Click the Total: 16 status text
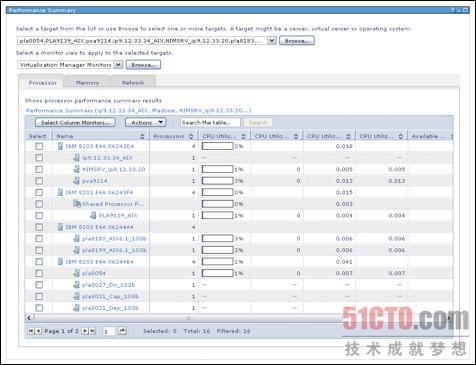The height and width of the screenshot is (365, 476). coord(197,331)
